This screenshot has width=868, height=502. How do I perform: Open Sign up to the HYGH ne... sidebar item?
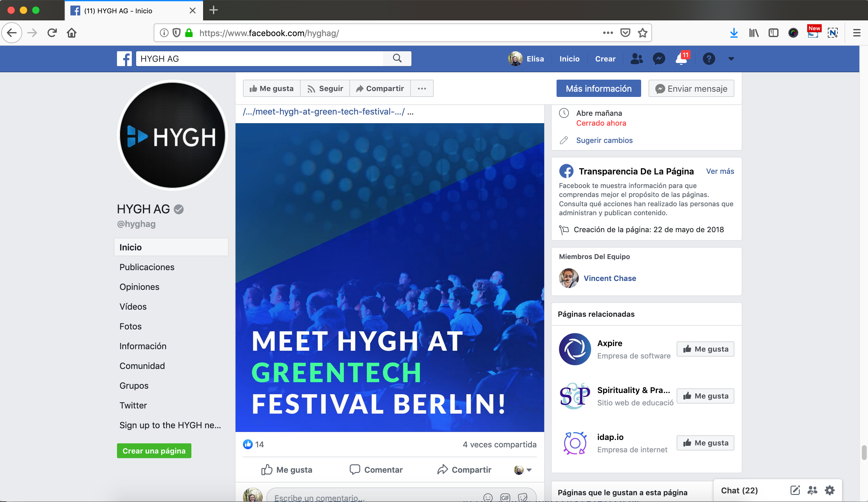(170, 425)
